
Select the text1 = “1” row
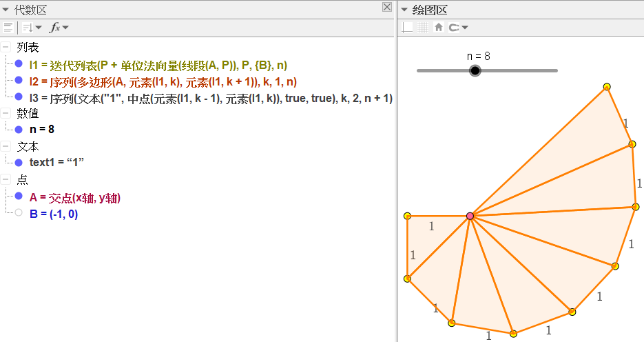point(56,162)
